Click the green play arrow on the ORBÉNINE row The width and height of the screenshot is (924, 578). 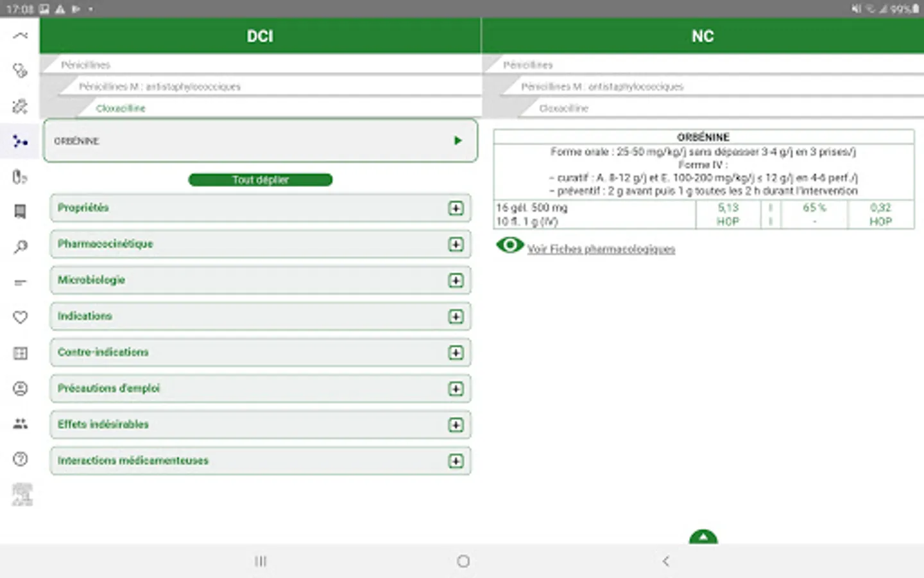tap(458, 141)
